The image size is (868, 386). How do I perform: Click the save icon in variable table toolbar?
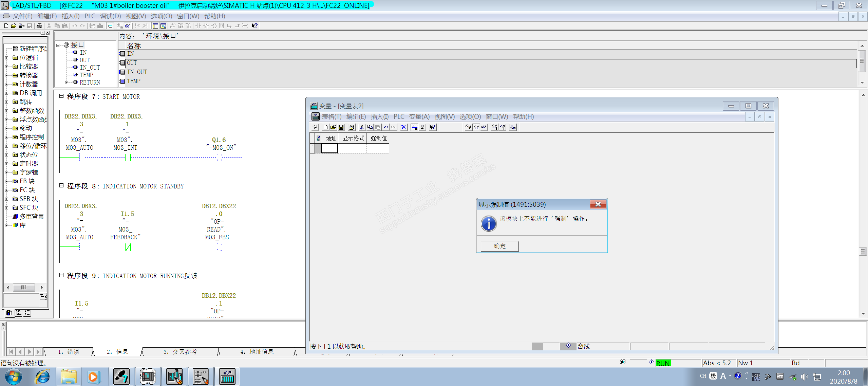point(341,127)
